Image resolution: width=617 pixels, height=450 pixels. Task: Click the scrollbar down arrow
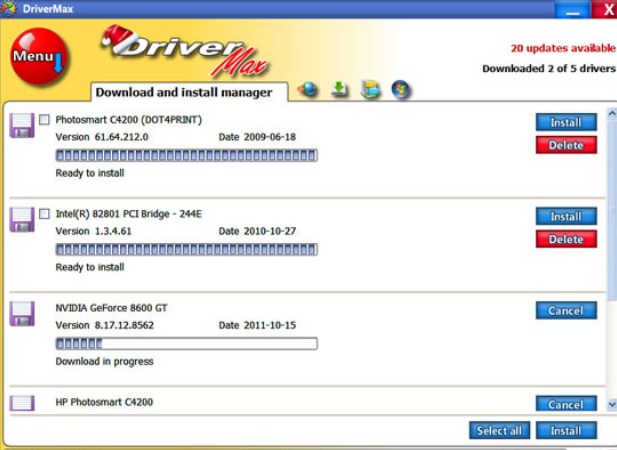click(x=612, y=404)
